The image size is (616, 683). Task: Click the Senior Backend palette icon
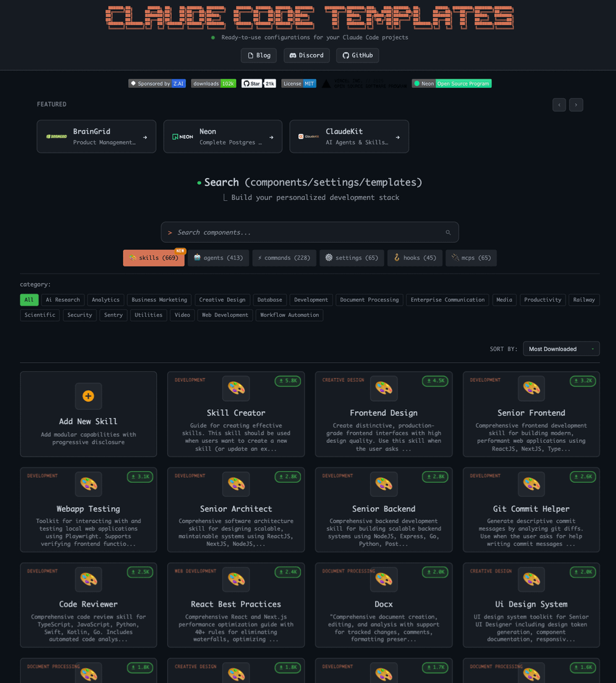[x=384, y=484]
